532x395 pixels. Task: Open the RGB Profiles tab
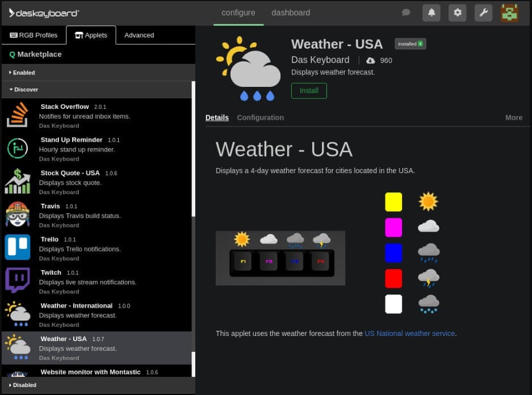(x=33, y=35)
